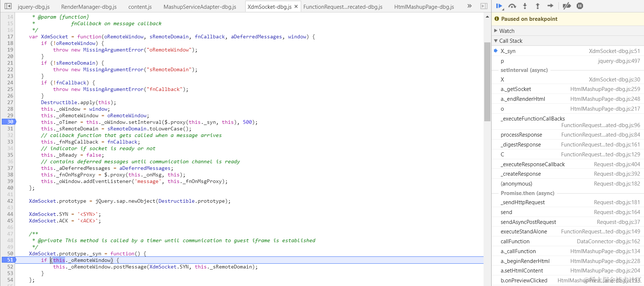Screen dimensions: 644x286
Task: Set a breakpoint on line 39
Action: tap(10, 181)
